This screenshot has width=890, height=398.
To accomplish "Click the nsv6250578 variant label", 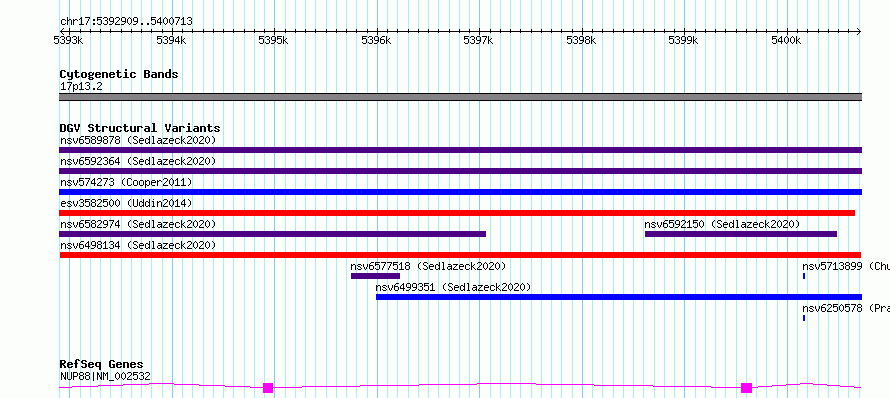I will pos(846,308).
